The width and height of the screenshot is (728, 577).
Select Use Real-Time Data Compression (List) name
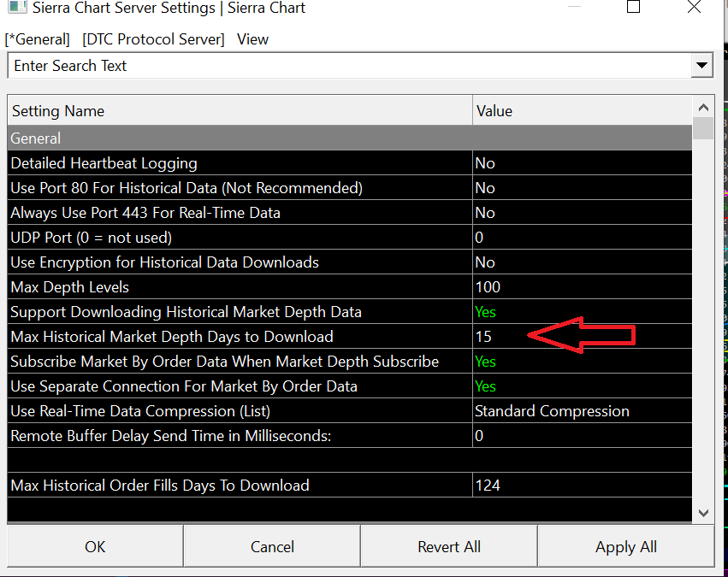click(240, 411)
